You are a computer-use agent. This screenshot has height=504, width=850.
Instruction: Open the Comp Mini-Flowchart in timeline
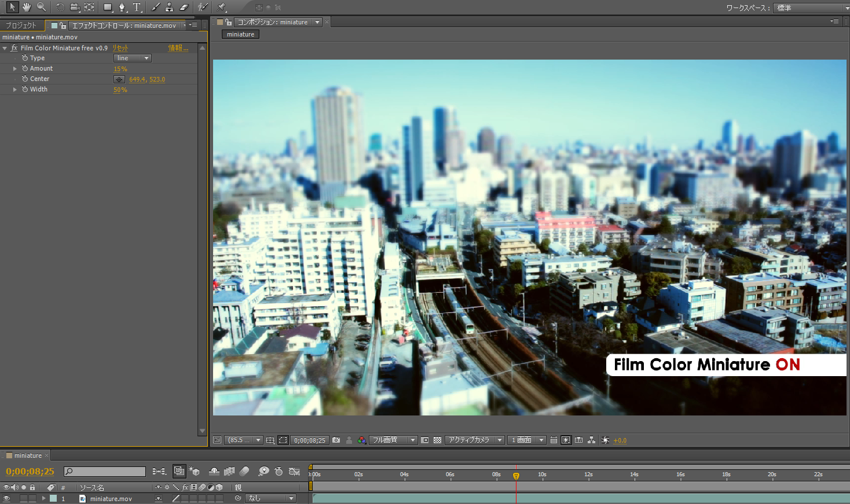tap(159, 472)
